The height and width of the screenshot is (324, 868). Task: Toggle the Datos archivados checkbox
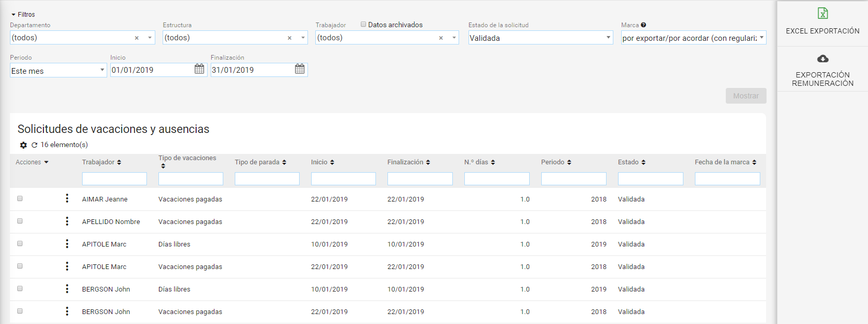(x=363, y=24)
